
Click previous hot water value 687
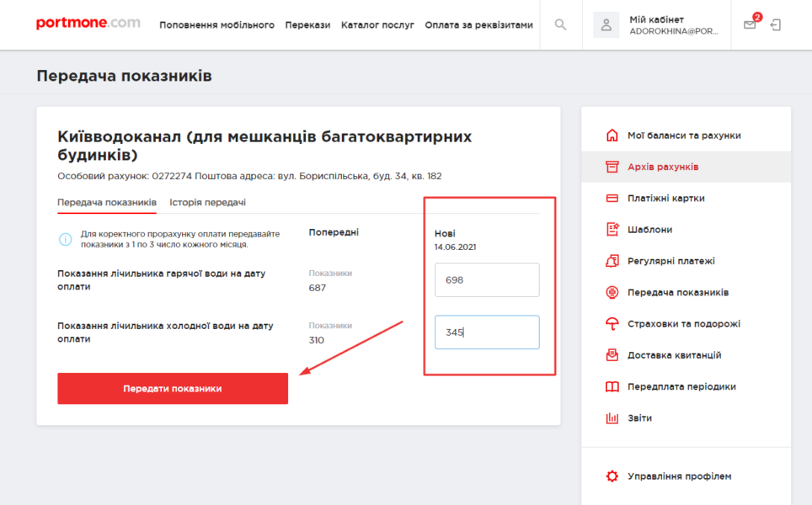tap(318, 288)
